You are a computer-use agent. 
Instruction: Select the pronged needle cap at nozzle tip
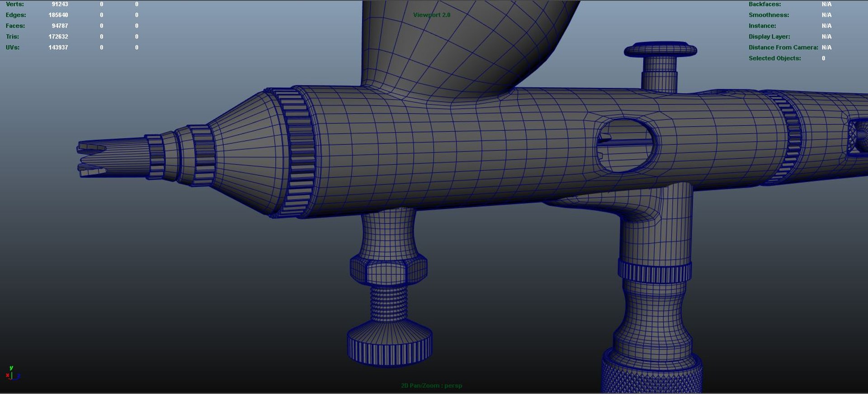coord(113,158)
